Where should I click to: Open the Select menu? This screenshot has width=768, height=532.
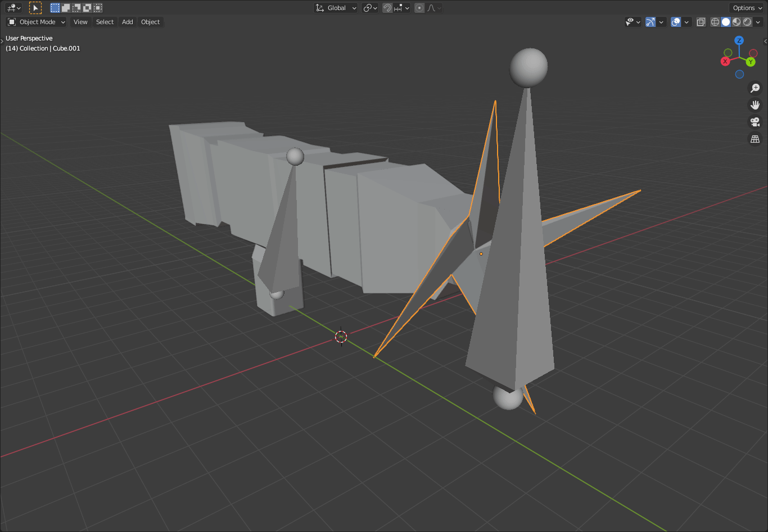(x=105, y=22)
